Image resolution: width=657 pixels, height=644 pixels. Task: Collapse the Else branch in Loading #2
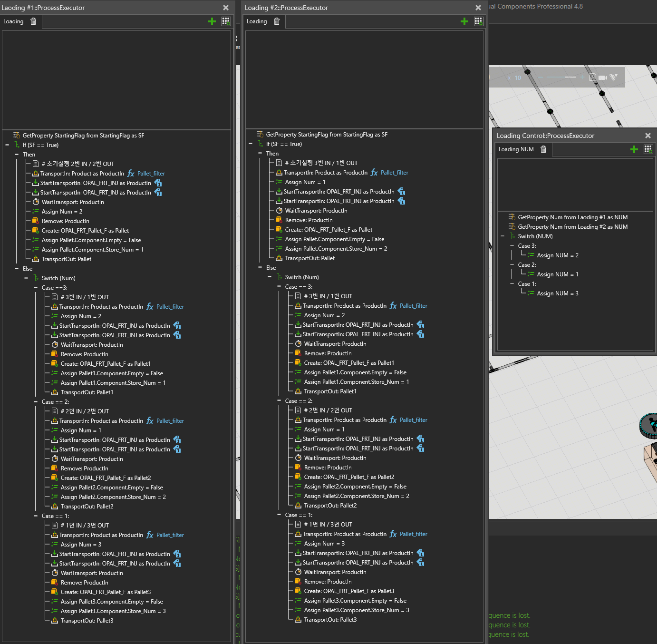click(x=260, y=268)
